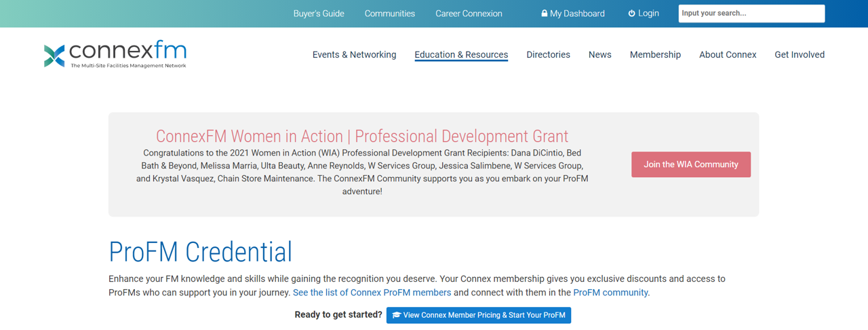Open Career Connexion
Image resolution: width=868 pixels, height=330 pixels.
(x=469, y=14)
